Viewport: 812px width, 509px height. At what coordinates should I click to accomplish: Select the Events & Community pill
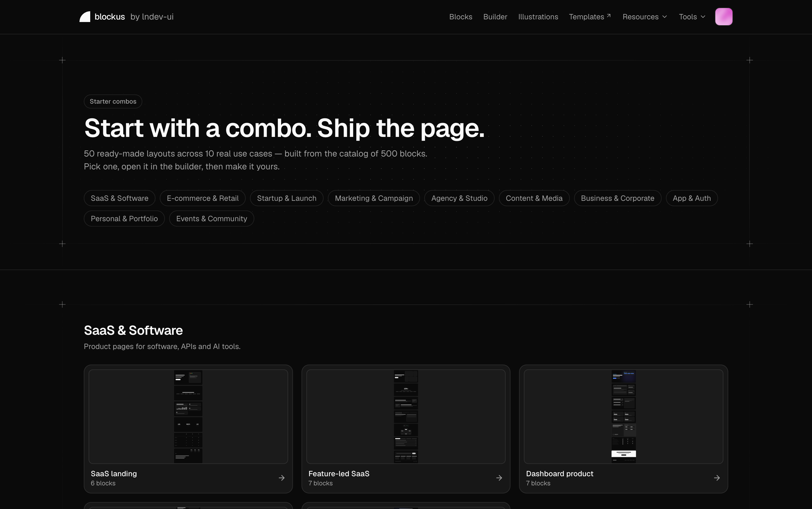pyautogui.click(x=211, y=219)
